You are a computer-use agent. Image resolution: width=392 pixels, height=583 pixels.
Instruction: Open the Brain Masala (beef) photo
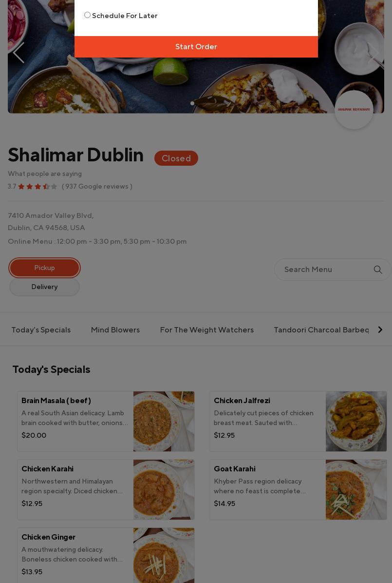coord(164,421)
